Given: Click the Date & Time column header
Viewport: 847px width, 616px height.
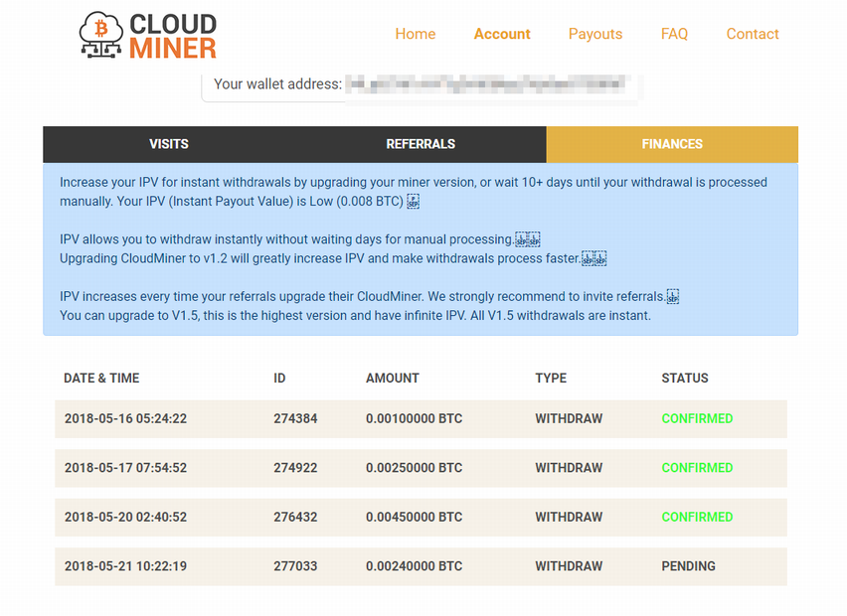Looking at the screenshot, I should click(101, 379).
